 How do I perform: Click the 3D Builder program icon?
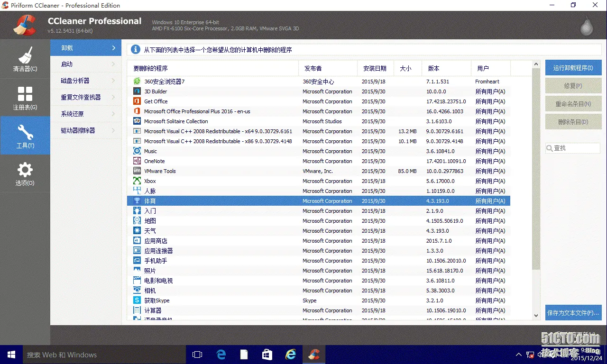click(x=137, y=91)
